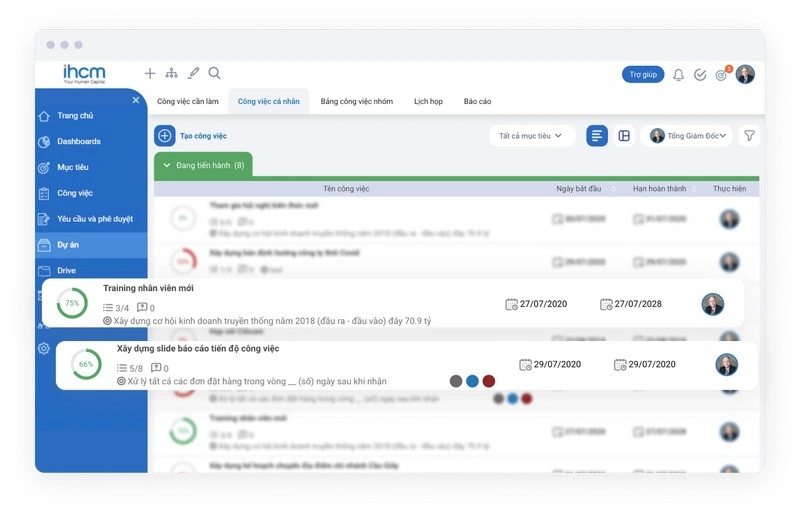Open the user profile avatar in header
Screen dimensions: 800x514
[x=745, y=75]
